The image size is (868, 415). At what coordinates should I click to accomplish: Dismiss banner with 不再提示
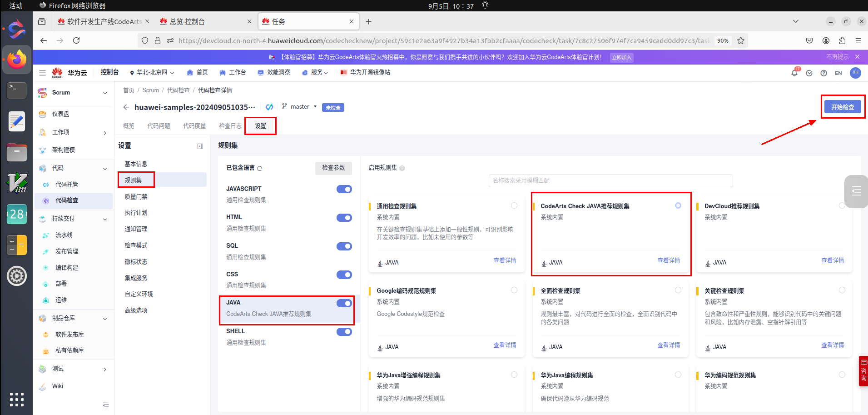(838, 57)
